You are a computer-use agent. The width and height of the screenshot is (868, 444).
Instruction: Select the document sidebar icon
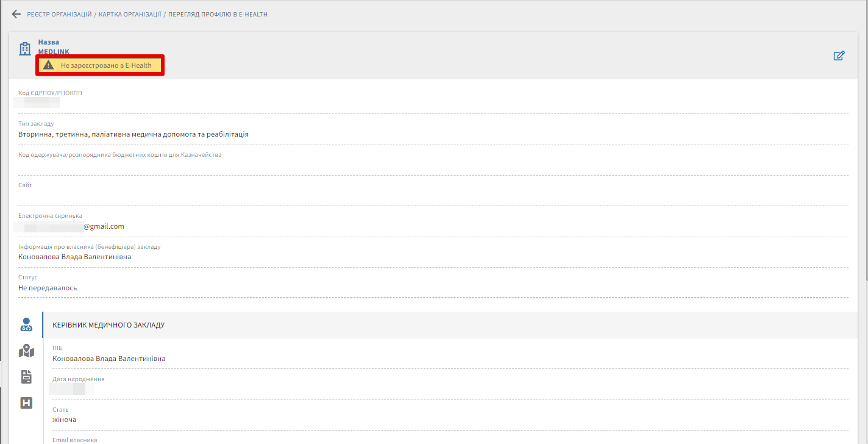coord(26,377)
